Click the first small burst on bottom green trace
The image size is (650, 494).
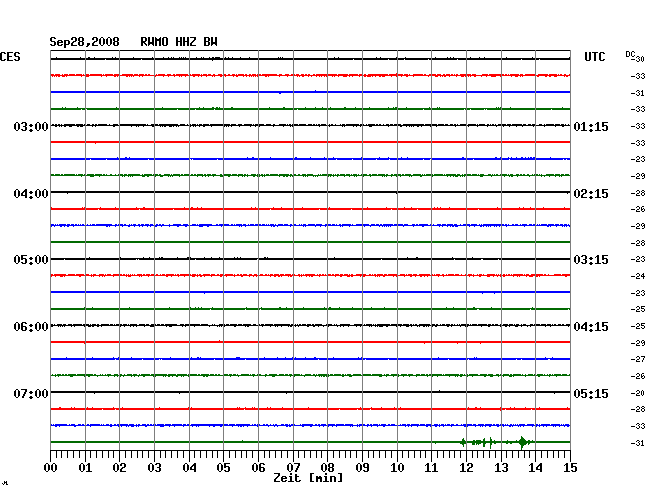click(x=463, y=442)
